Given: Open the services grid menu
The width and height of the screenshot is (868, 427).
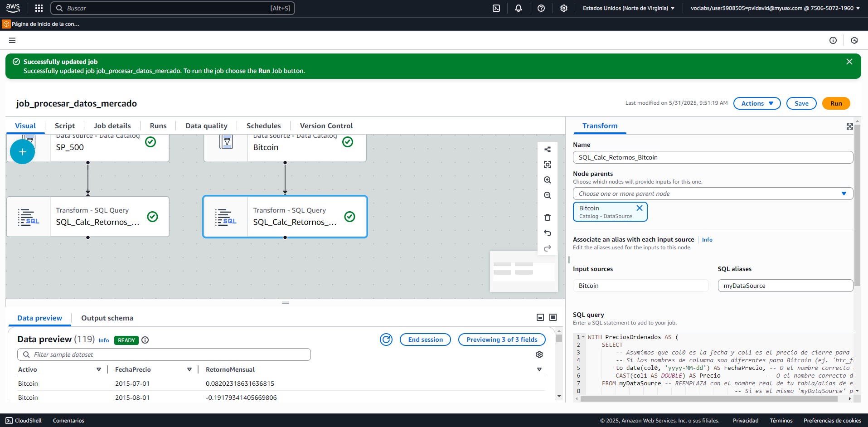Looking at the screenshot, I should click(39, 8).
